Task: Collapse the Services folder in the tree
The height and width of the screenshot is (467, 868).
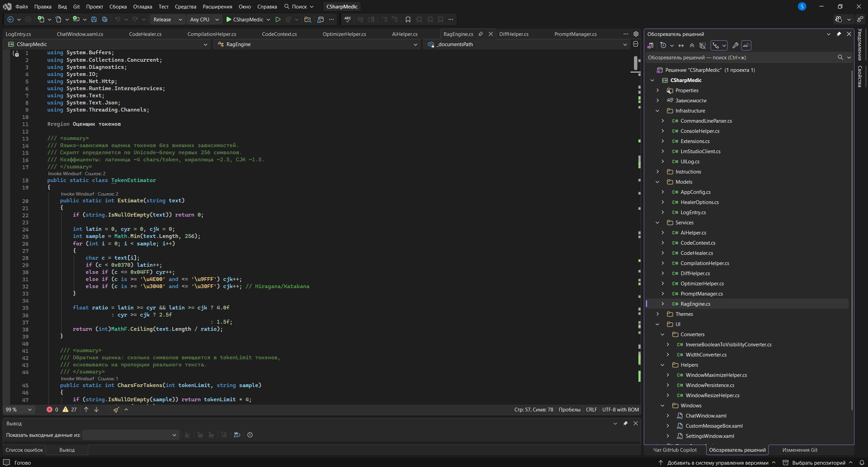Action: point(657,223)
